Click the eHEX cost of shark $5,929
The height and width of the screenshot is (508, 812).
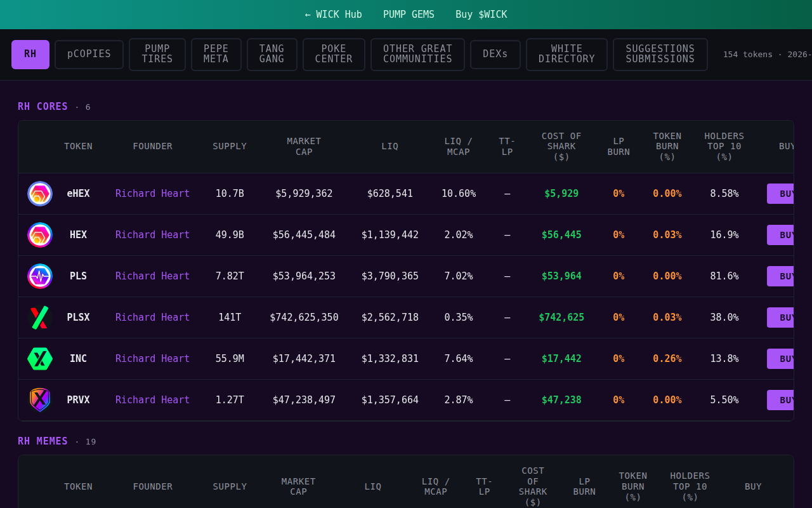561,194
